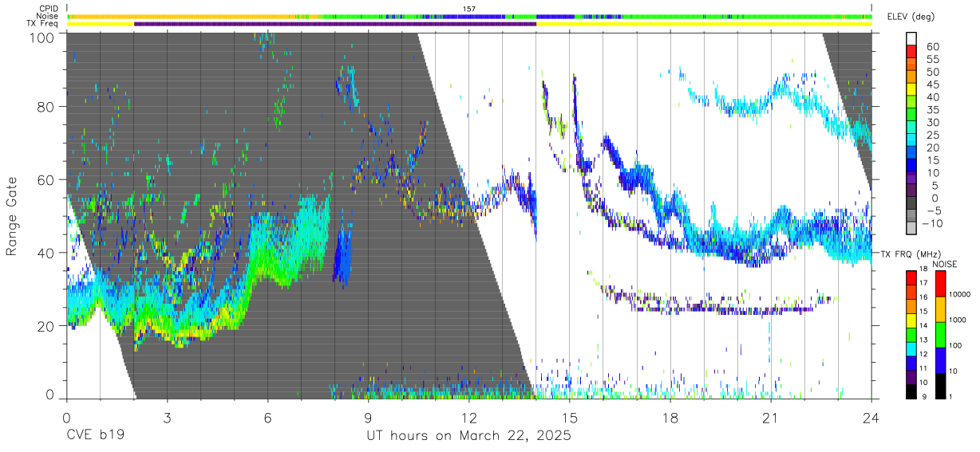Click the NOISE legend title
The width and height of the screenshot is (980, 452).
point(946,264)
